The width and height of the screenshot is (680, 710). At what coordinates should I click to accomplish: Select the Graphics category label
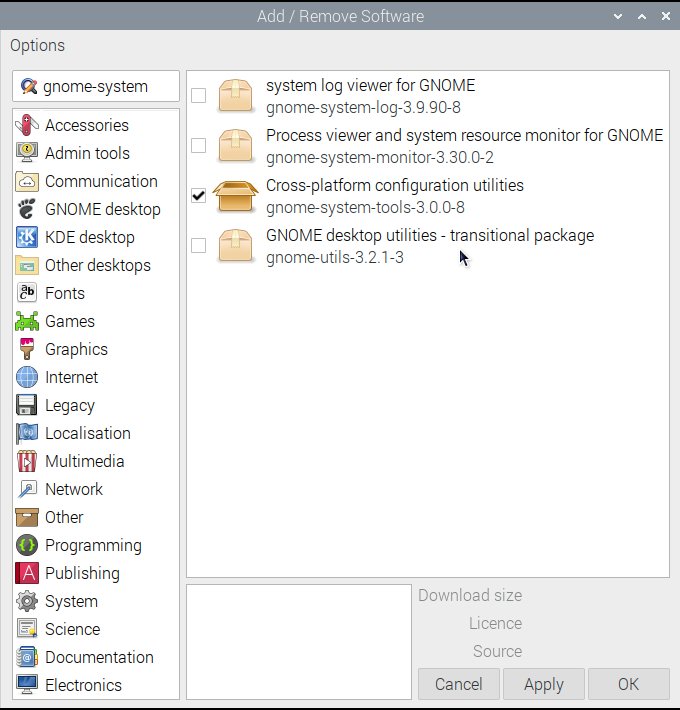tap(77, 350)
